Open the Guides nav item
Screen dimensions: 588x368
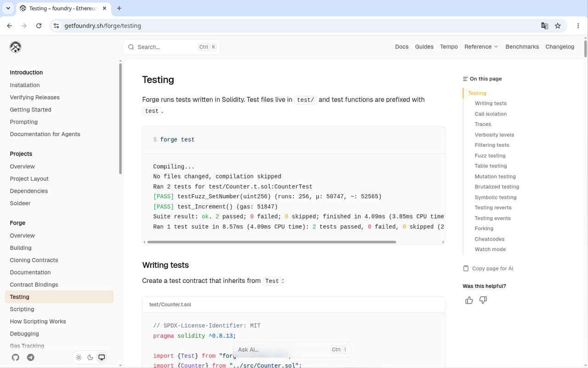pos(424,47)
